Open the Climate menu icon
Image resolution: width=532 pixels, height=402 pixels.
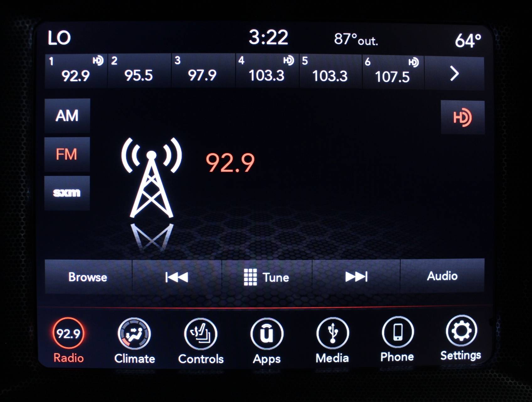(134, 334)
